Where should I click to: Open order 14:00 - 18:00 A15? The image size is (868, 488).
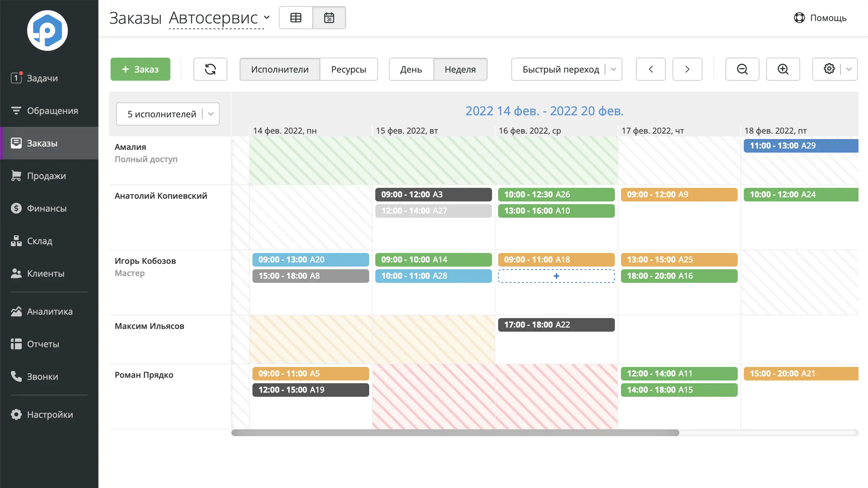tap(679, 390)
